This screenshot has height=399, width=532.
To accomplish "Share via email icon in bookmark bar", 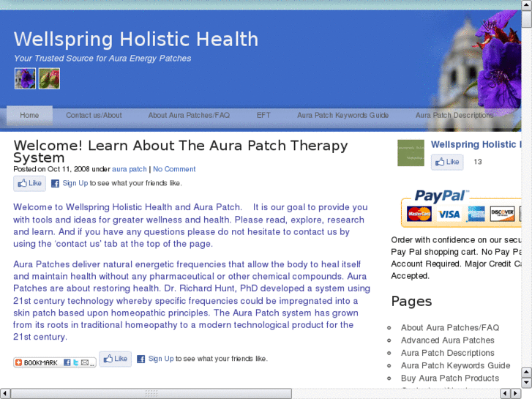I will (x=85, y=362).
